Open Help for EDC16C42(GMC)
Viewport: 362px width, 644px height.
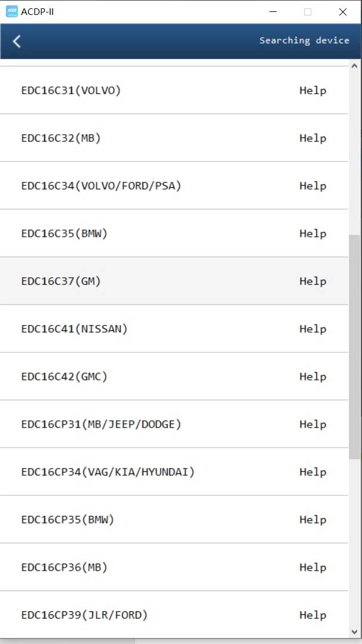pyautogui.click(x=313, y=377)
